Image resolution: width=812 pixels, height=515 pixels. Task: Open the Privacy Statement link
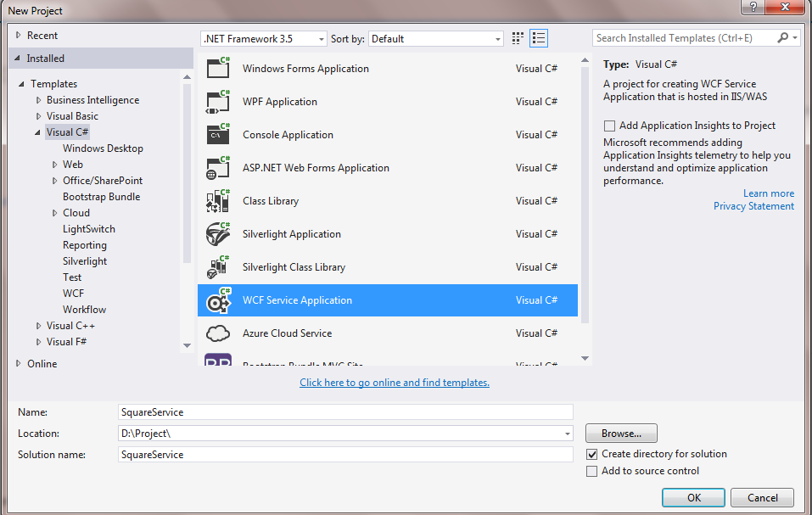point(753,206)
